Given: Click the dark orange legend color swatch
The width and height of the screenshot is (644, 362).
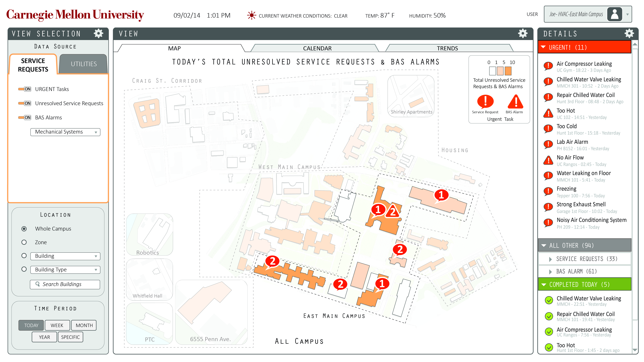Looking at the screenshot, I should pos(508,71).
